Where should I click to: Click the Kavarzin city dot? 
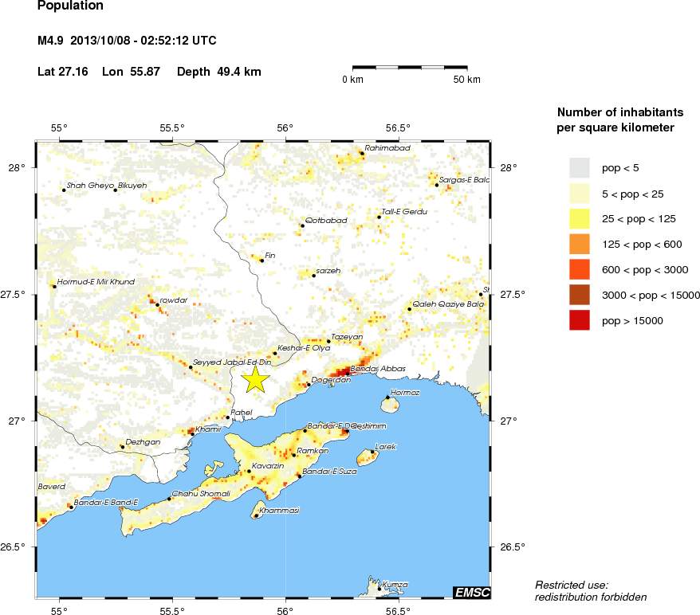click(248, 471)
